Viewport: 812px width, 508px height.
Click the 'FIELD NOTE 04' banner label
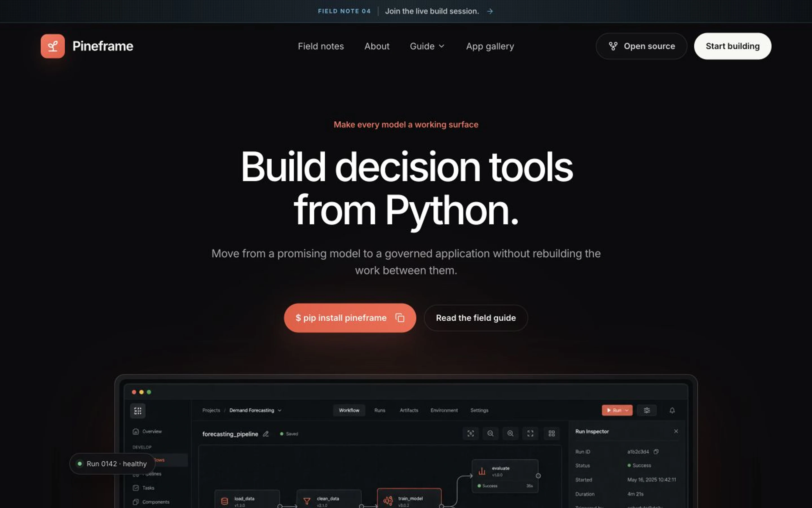[344, 11]
